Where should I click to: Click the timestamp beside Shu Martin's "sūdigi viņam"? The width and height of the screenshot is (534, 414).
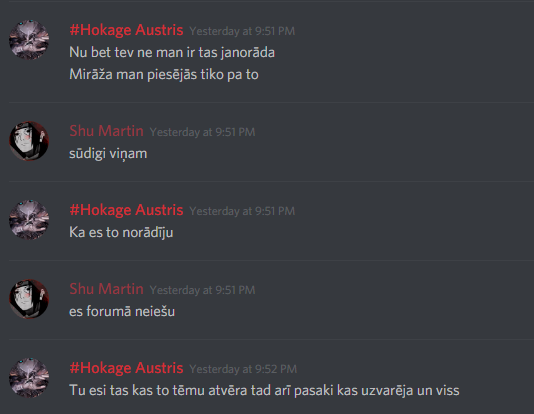pyautogui.click(x=202, y=132)
